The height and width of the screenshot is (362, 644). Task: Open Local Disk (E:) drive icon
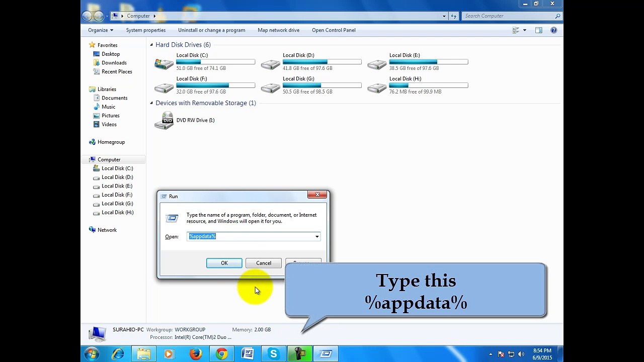coord(377,64)
